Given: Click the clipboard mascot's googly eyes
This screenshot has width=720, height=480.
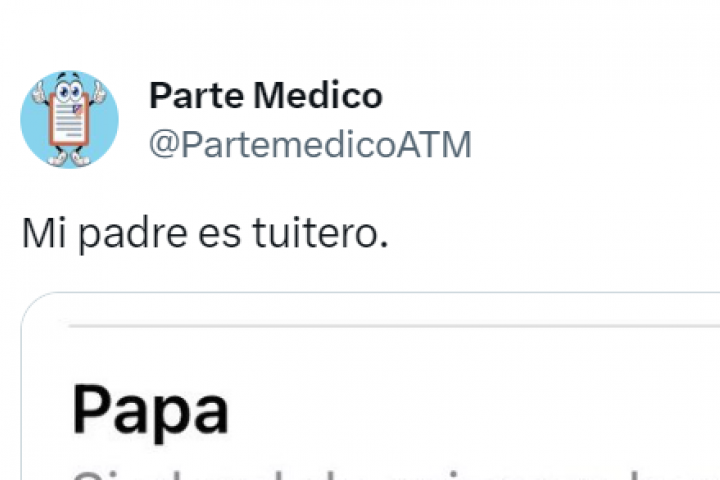Looking at the screenshot, I should (x=69, y=90).
